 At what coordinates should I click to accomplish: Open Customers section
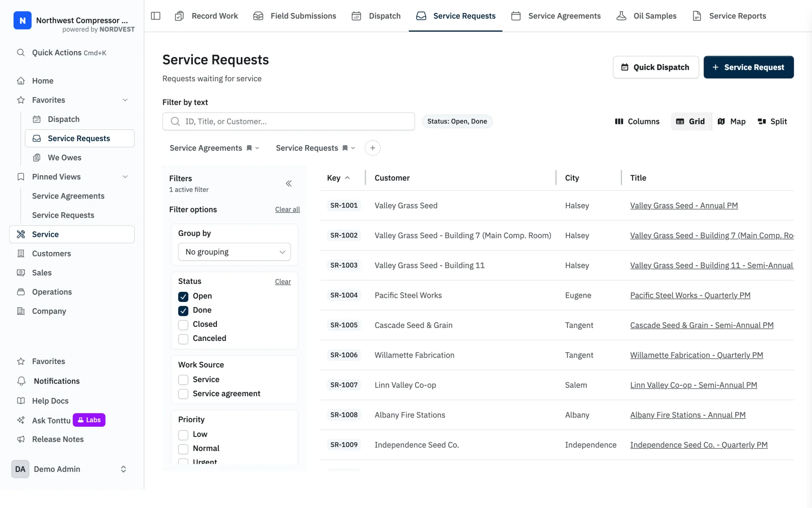[x=52, y=254]
